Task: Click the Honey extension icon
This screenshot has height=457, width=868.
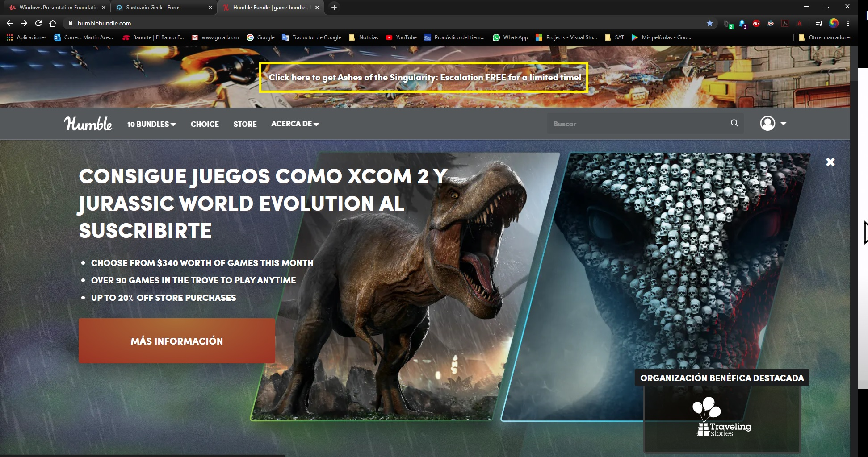Action: (799, 23)
